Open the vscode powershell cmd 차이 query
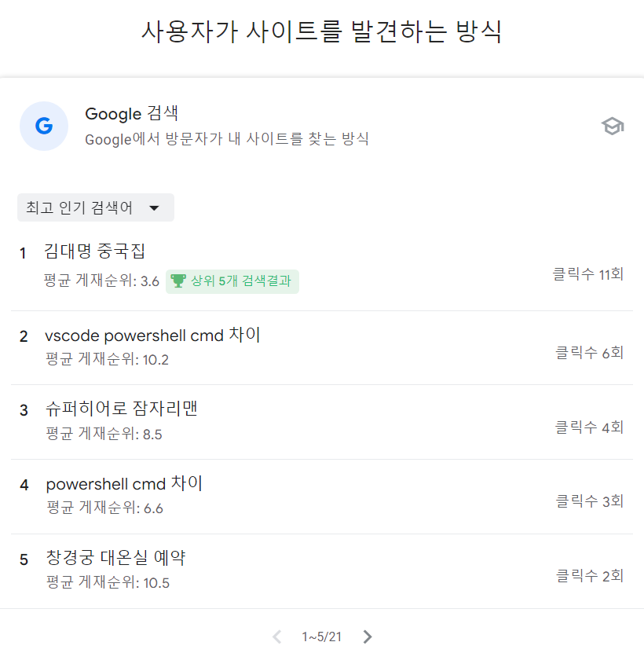This screenshot has width=644, height=664. [152, 336]
